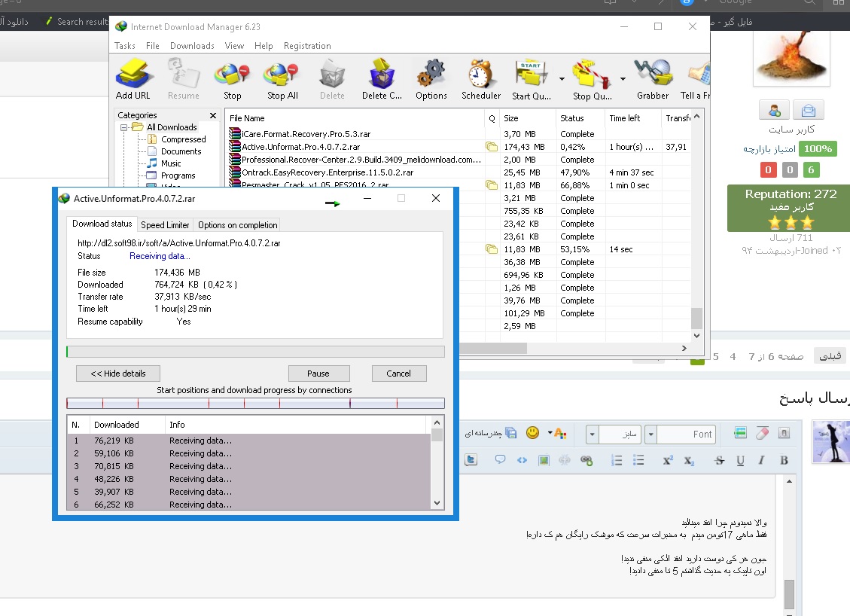Insert bulleted list in forum editor
This screenshot has width=850, height=616.
[x=638, y=460]
